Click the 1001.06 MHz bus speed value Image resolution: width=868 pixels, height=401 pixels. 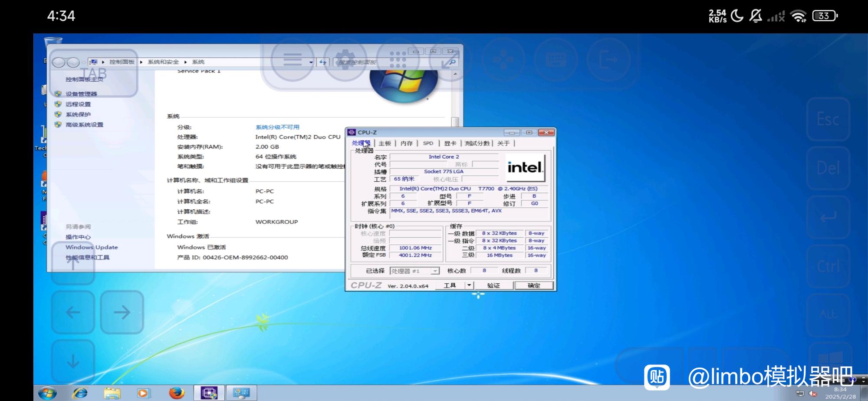[x=415, y=248]
